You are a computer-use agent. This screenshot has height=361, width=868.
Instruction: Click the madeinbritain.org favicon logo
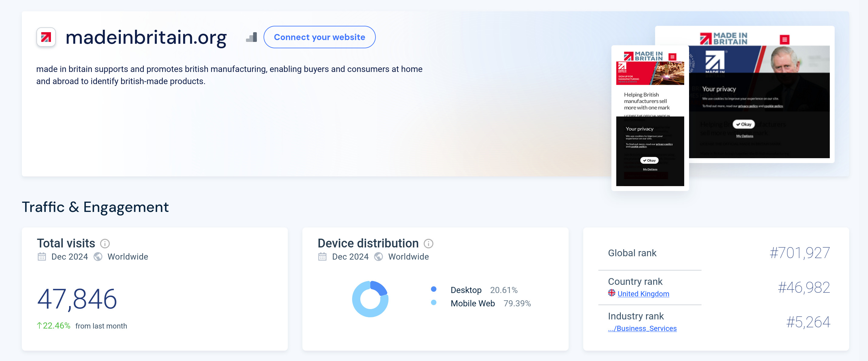[46, 37]
